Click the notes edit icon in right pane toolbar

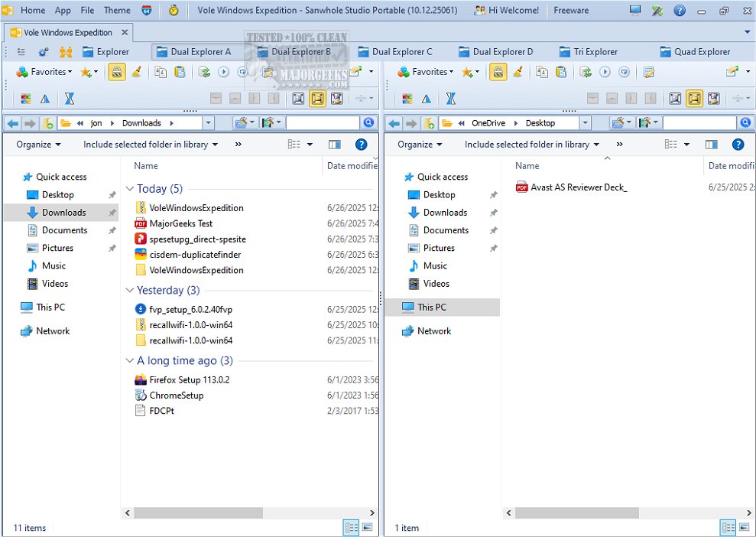[649, 73]
